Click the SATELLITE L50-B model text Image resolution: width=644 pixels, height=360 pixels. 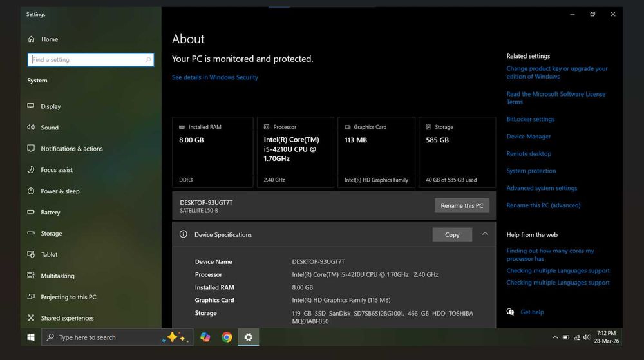pos(199,211)
